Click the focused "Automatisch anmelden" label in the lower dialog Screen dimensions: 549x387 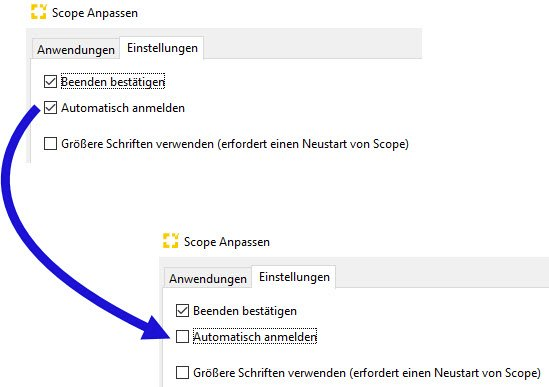coord(255,337)
